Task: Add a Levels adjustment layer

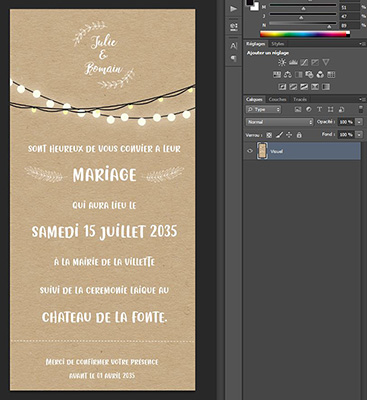Action: [x=293, y=62]
